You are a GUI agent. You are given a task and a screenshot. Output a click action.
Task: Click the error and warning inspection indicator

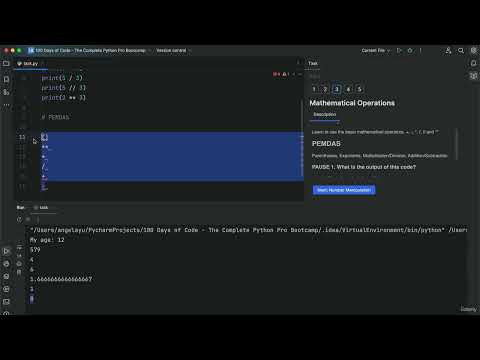(x=281, y=74)
